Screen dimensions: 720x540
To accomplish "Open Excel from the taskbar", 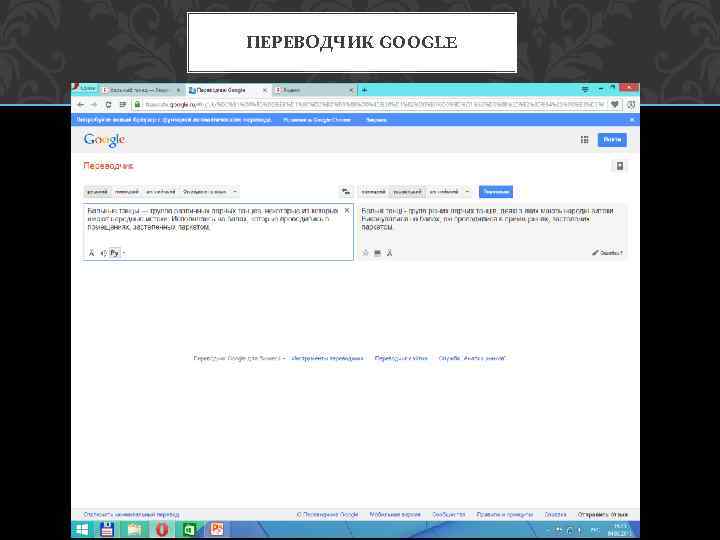I will pos(189,530).
